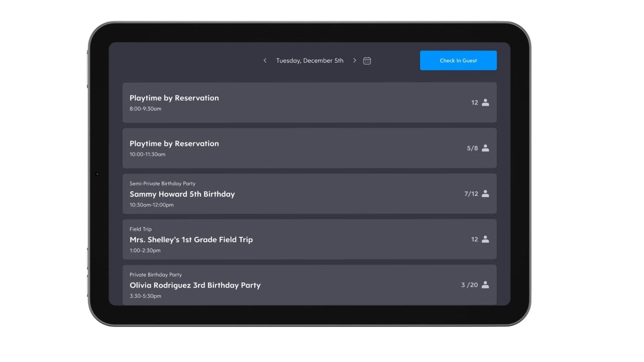Advance to next day with right chevron

(x=355, y=60)
